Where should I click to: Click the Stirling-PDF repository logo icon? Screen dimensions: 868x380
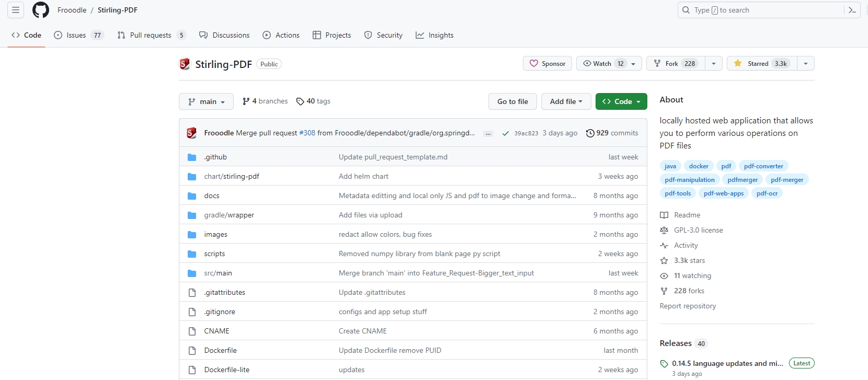tap(185, 64)
